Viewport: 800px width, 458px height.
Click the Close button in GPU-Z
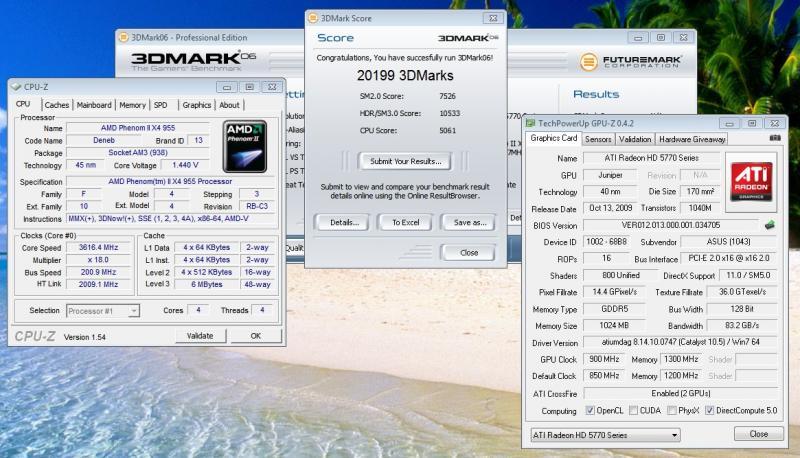tap(759, 434)
